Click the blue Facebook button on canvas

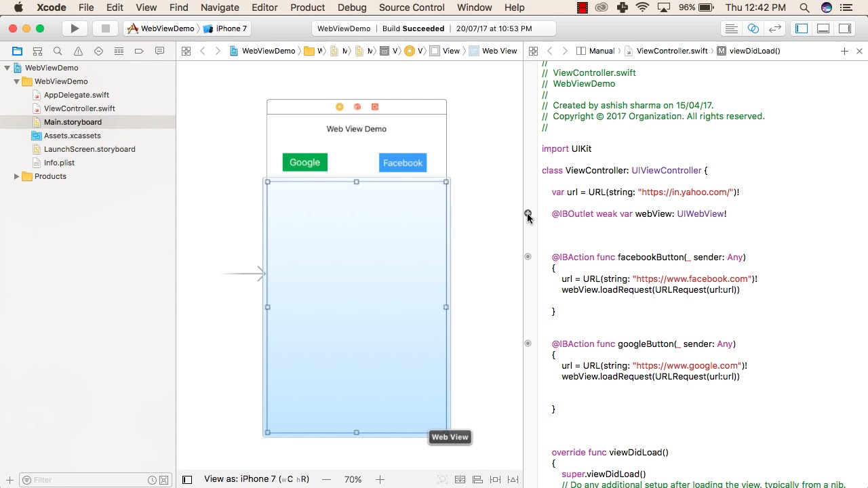tap(403, 163)
